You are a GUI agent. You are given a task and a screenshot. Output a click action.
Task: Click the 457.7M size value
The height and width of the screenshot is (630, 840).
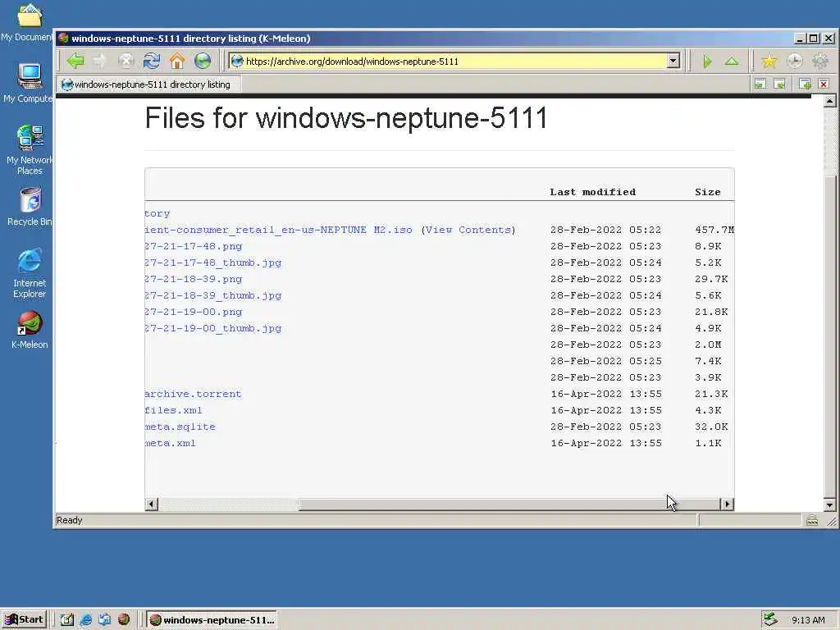point(714,230)
